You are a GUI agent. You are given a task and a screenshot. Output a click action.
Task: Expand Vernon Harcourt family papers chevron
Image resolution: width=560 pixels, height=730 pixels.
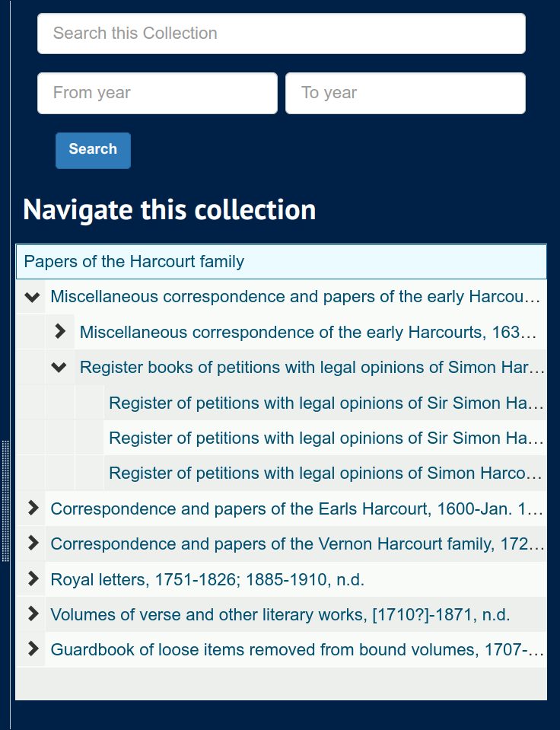pyautogui.click(x=32, y=544)
